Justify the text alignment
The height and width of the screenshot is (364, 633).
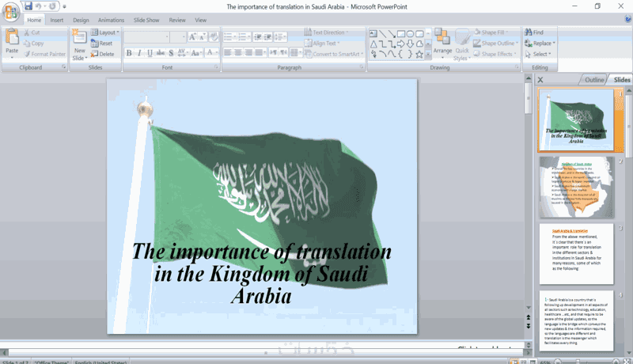pyautogui.click(x=259, y=52)
